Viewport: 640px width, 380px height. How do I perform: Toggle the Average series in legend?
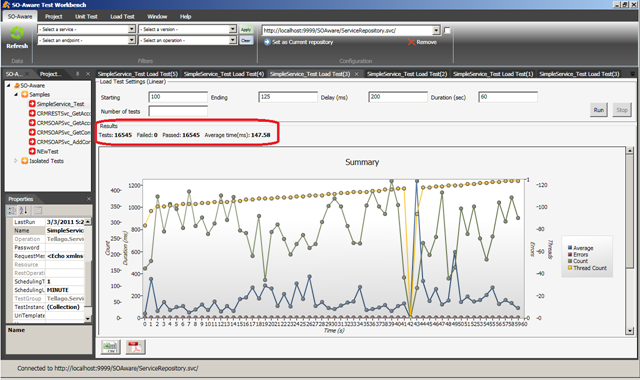point(580,248)
